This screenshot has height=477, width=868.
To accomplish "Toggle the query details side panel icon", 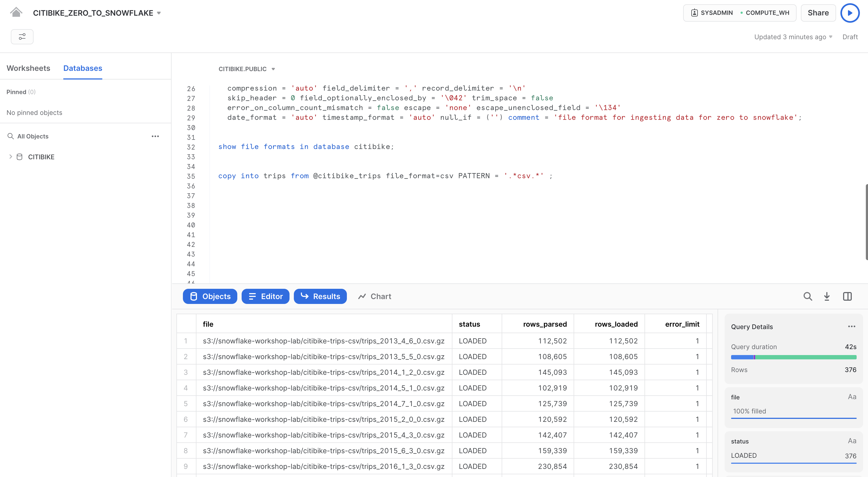I will [x=847, y=296].
